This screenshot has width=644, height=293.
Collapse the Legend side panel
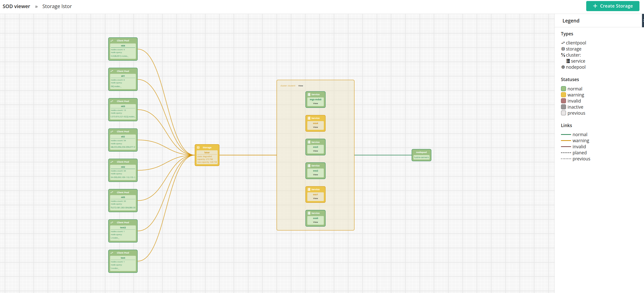click(643, 20)
